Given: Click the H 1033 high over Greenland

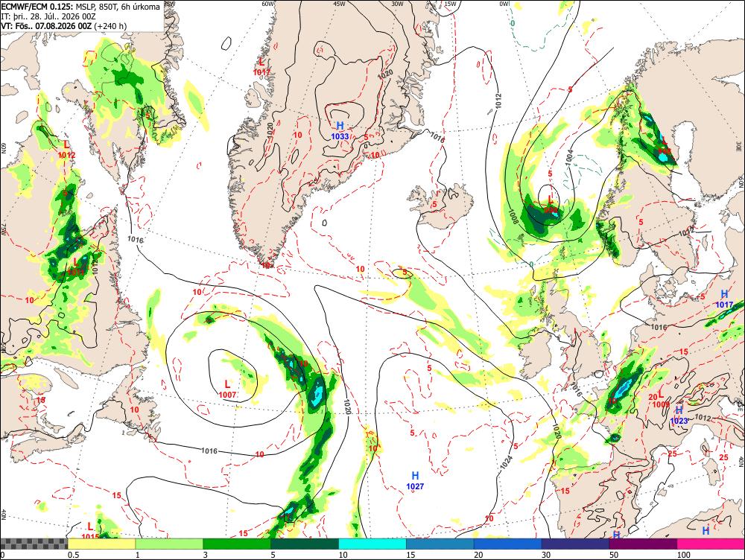Looking at the screenshot, I should click(x=340, y=130).
